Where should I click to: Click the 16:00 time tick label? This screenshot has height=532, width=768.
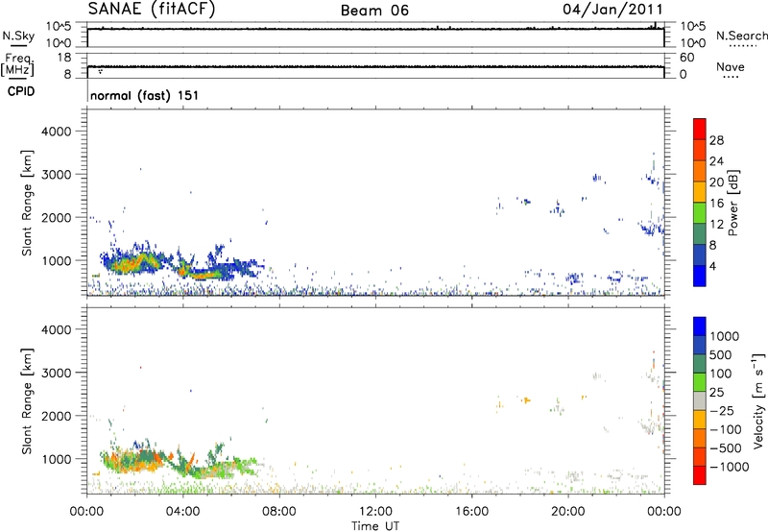pyautogui.click(x=471, y=512)
